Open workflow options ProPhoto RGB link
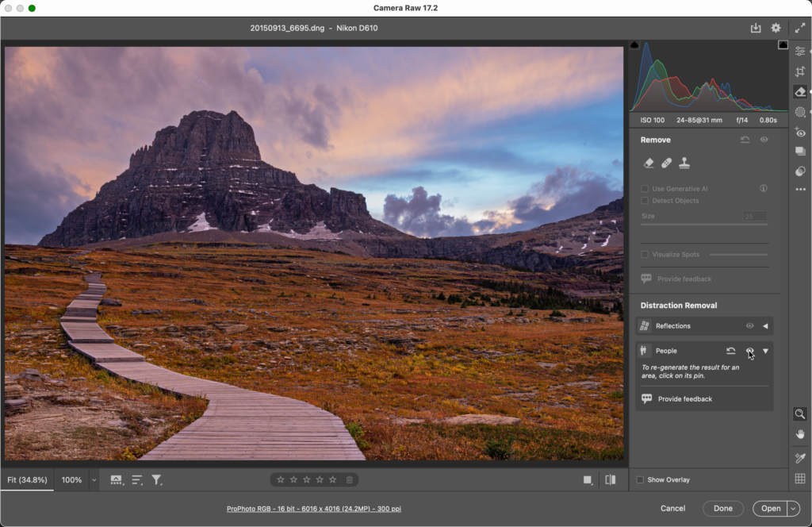This screenshot has height=527, width=812. point(314,509)
